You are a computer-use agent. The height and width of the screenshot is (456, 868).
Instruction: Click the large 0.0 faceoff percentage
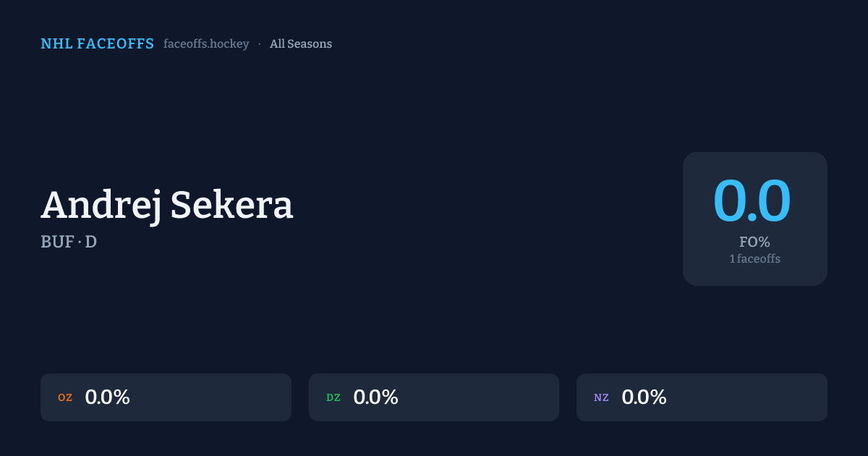click(752, 201)
